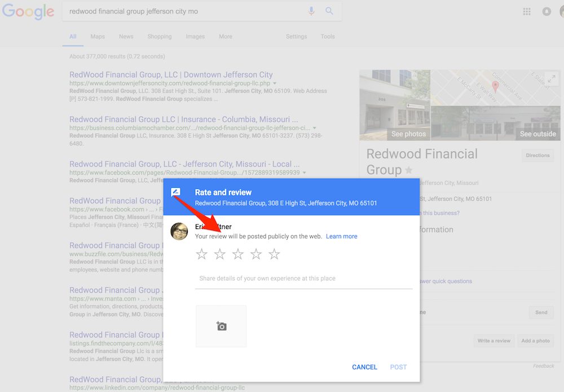
Task: Click the reviewer profile avatar
Action: 179,231
